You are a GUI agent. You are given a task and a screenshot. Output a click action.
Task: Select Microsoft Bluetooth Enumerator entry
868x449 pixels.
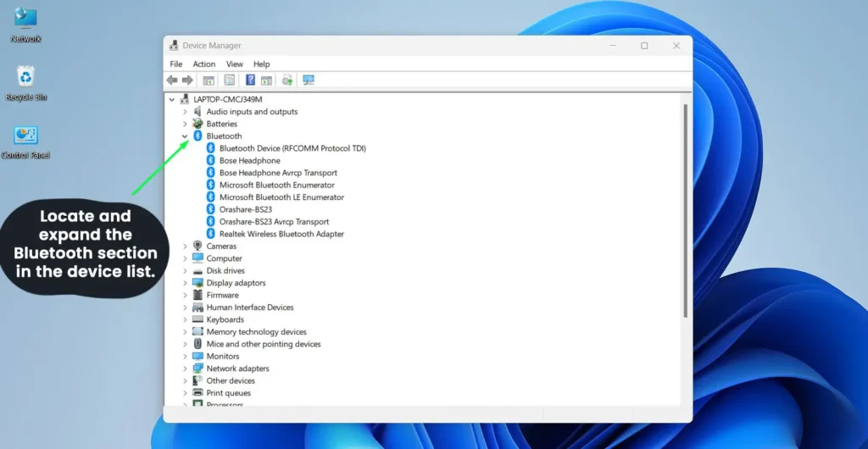[x=277, y=185]
